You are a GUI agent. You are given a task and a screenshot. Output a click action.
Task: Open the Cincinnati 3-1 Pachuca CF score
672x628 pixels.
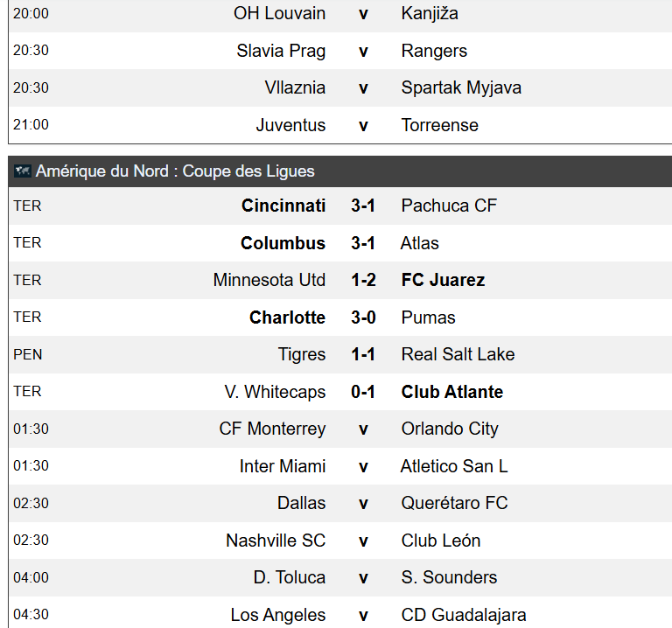click(363, 206)
